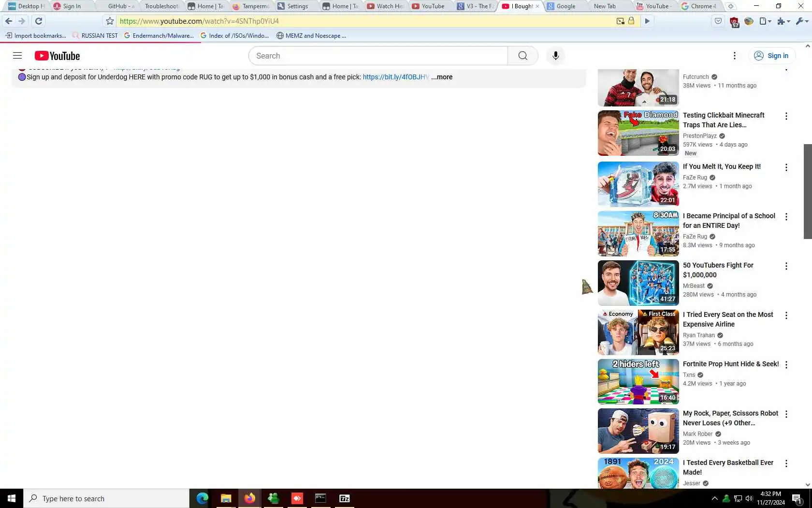812x508 pixels.
Task: Click the Sign in button on YouTube
Action: [771, 56]
